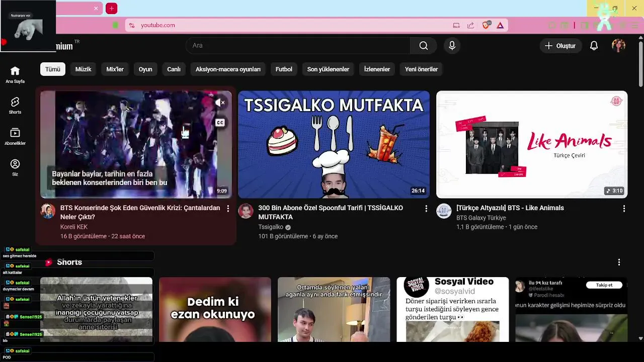Click the share page icon in address bar

tap(470, 25)
